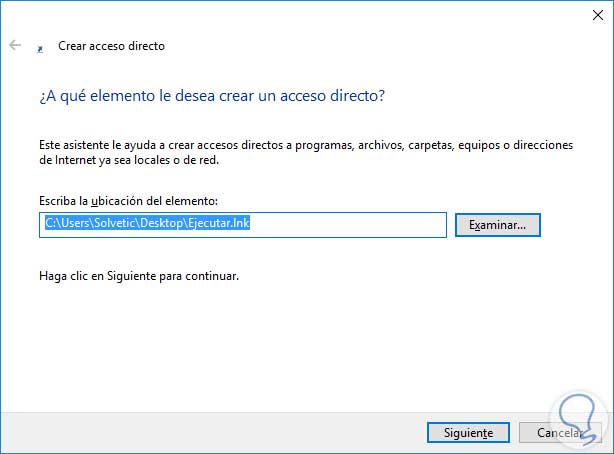Click the Haga clic en Siguiente hint text
This screenshot has height=454, width=614.
coord(139,275)
